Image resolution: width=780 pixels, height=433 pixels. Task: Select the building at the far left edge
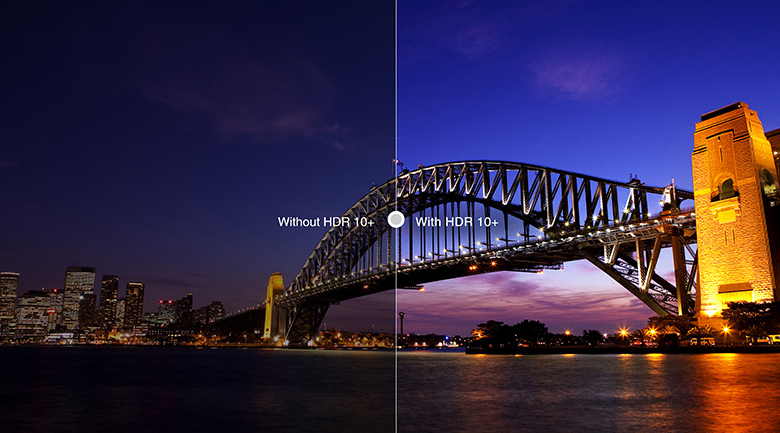coord(9,305)
